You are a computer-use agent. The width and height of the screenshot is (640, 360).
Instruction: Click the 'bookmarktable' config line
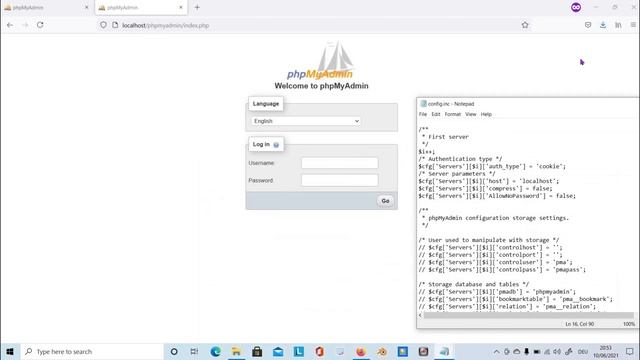516,299
